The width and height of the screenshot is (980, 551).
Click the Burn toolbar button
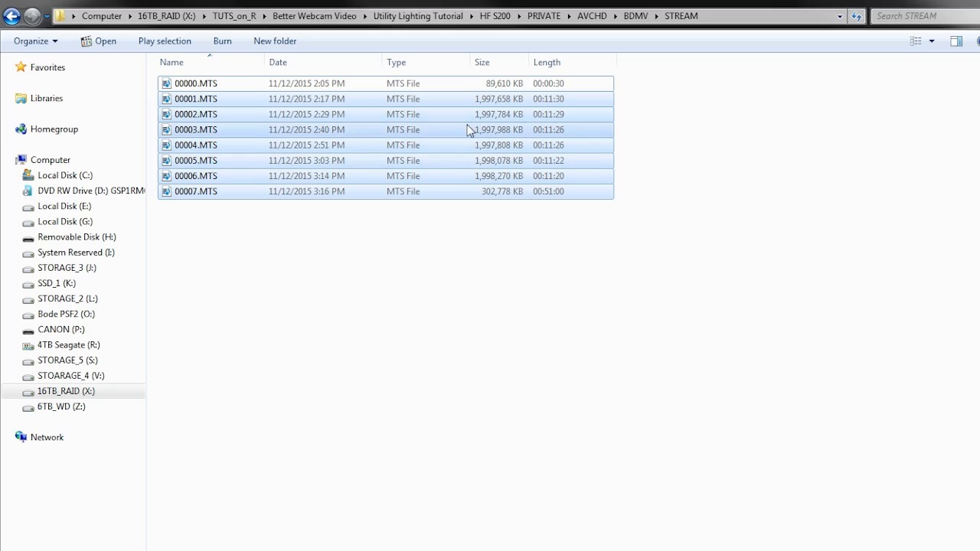(222, 41)
